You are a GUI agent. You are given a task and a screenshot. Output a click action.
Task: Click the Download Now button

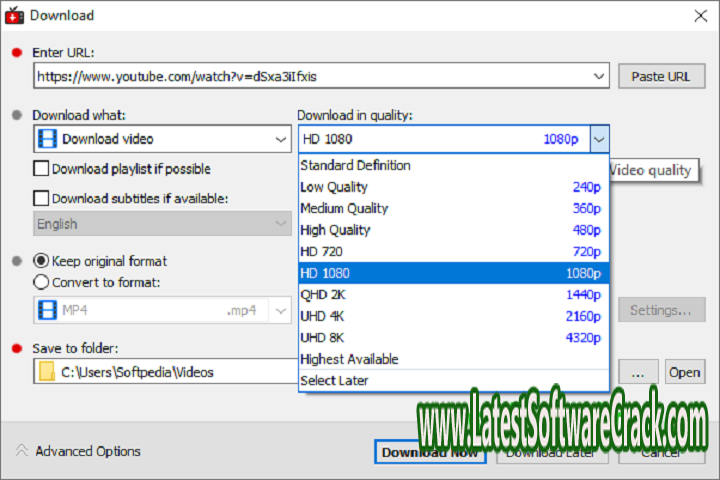click(x=430, y=452)
